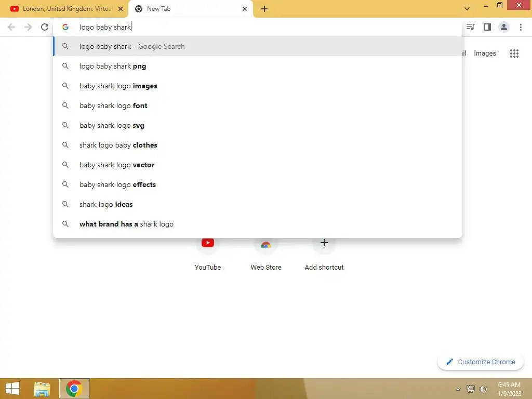Choose the 'baby shark logo effects' suggestion
Screen dimensions: 532x399
pyautogui.click(x=258, y=184)
